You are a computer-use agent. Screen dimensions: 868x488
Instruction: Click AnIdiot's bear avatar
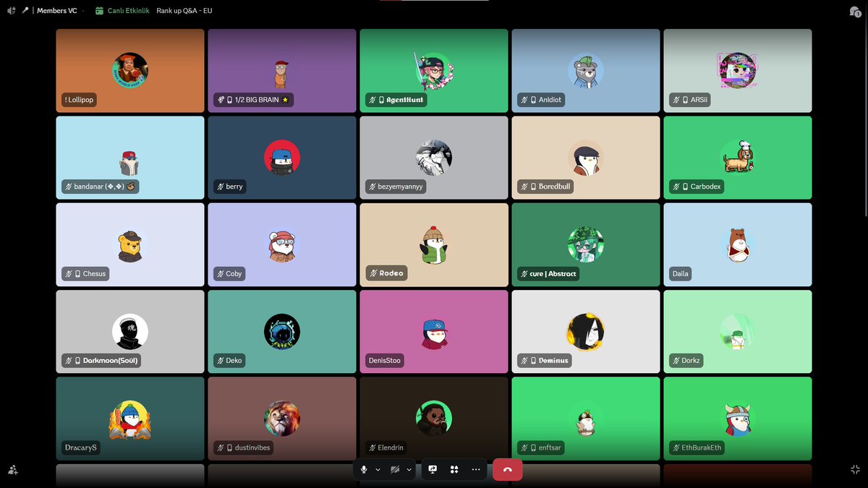(586, 71)
